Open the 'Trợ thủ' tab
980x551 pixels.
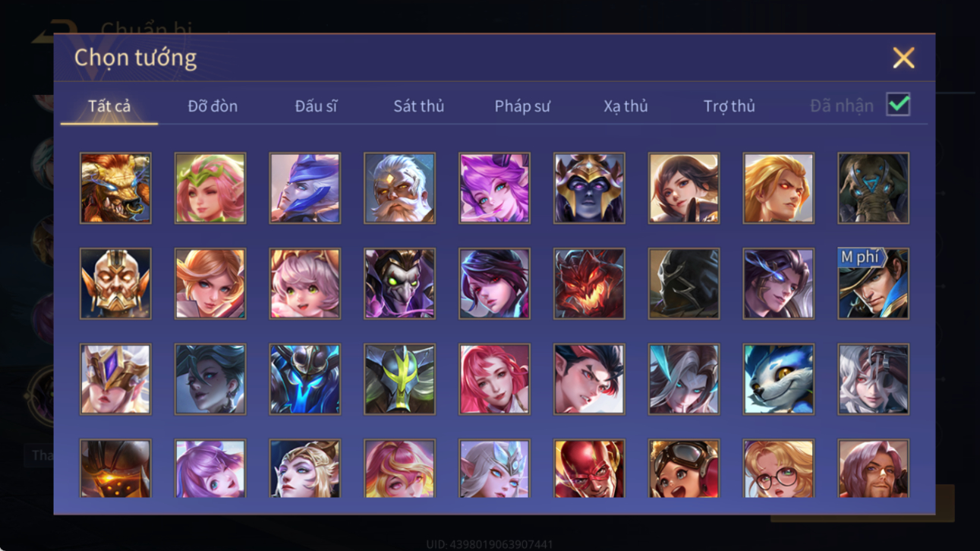[x=729, y=106]
